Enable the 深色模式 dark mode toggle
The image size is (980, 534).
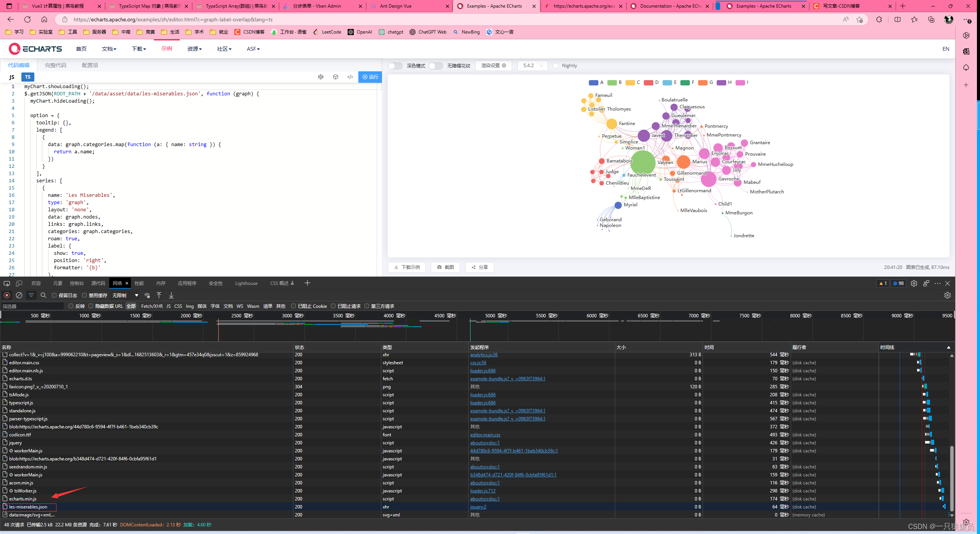pyautogui.click(x=395, y=66)
